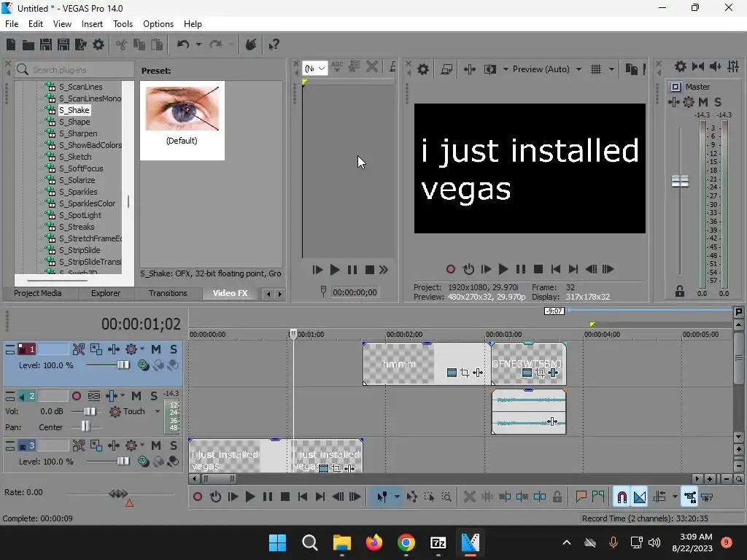Click the Lock event icon

click(557, 497)
